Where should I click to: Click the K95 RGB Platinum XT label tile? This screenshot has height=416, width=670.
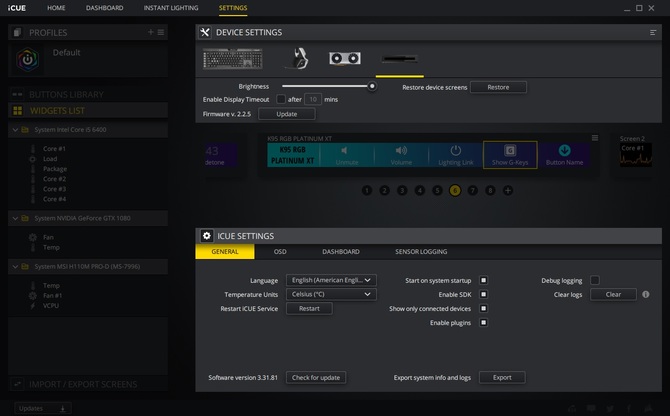[293, 155]
